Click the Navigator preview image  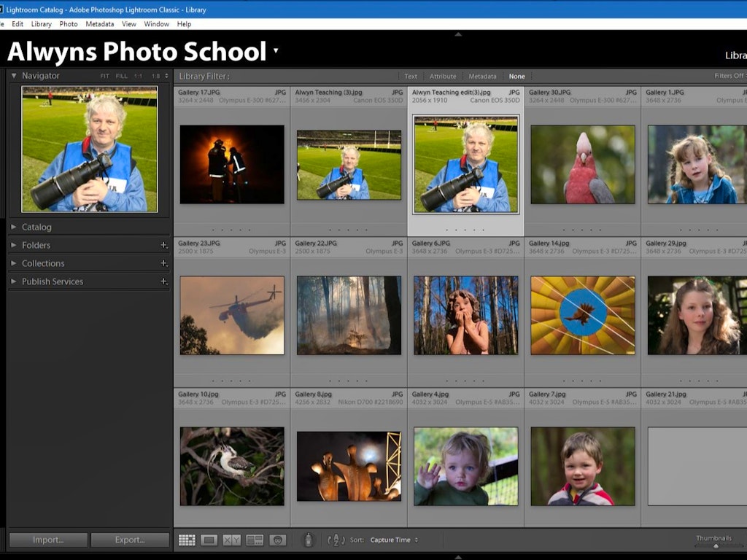[90, 149]
